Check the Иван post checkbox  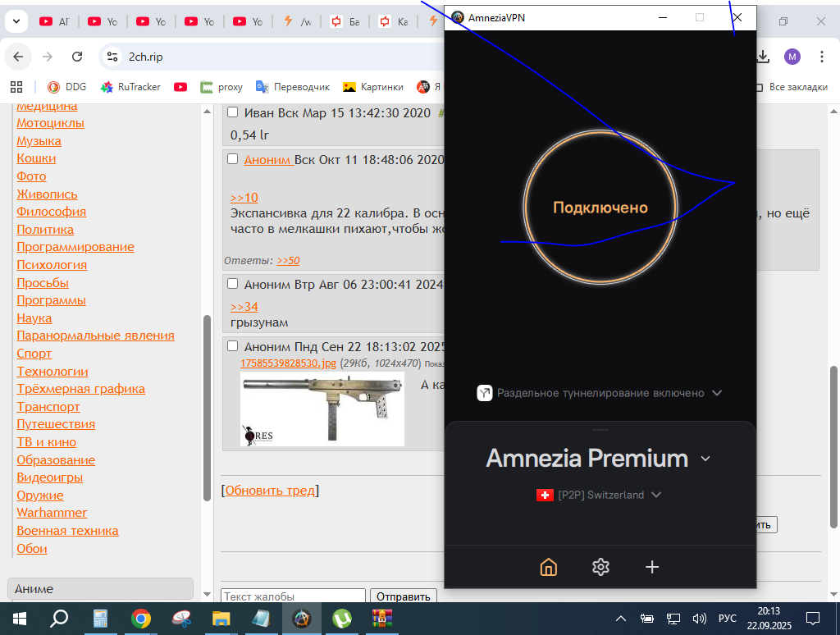click(232, 112)
